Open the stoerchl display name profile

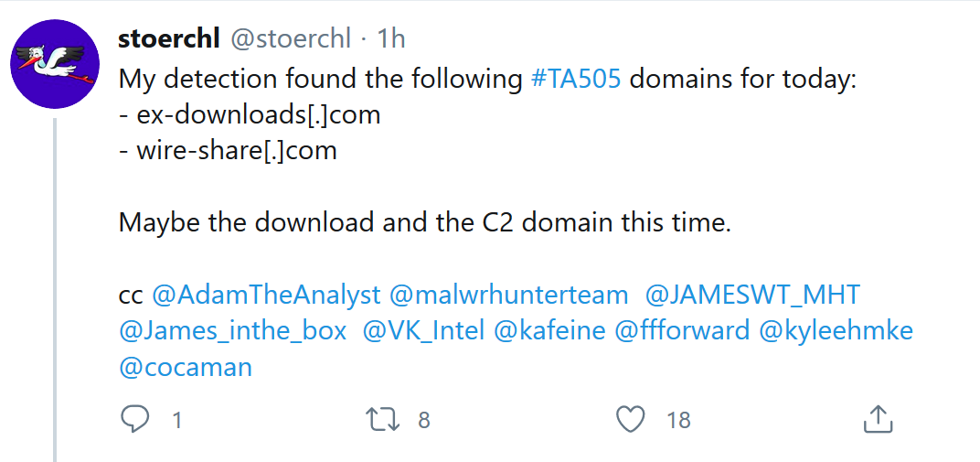coord(169,39)
